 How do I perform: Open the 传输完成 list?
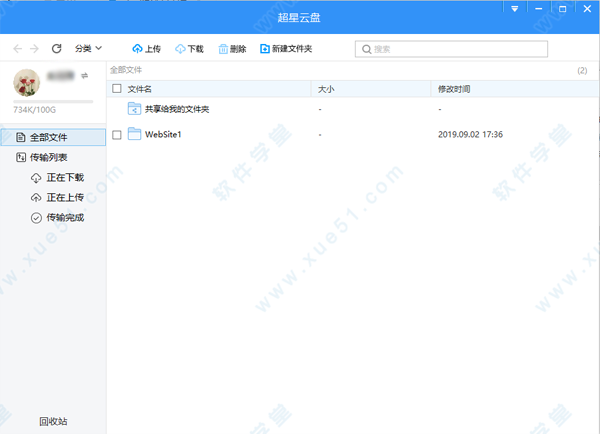57,218
